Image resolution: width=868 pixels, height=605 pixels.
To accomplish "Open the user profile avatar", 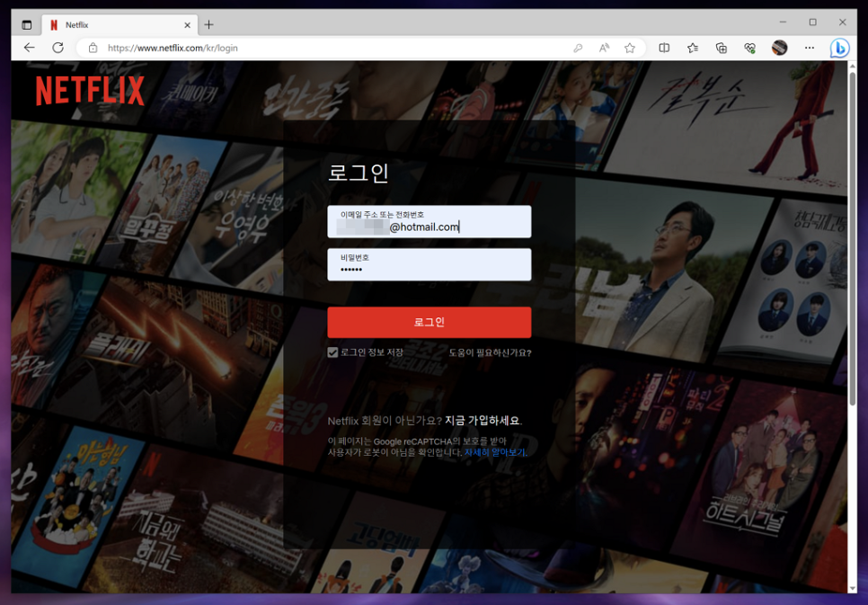I will pos(779,48).
